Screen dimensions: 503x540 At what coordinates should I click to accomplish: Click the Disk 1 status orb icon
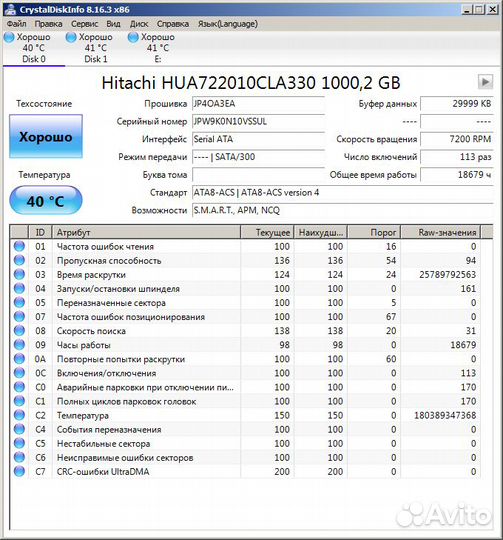[x=71, y=37]
